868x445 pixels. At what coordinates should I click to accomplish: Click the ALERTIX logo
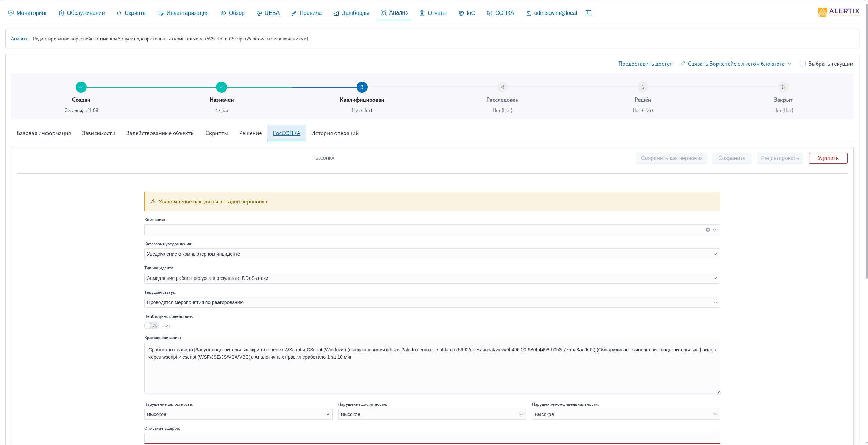tap(838, 12)
